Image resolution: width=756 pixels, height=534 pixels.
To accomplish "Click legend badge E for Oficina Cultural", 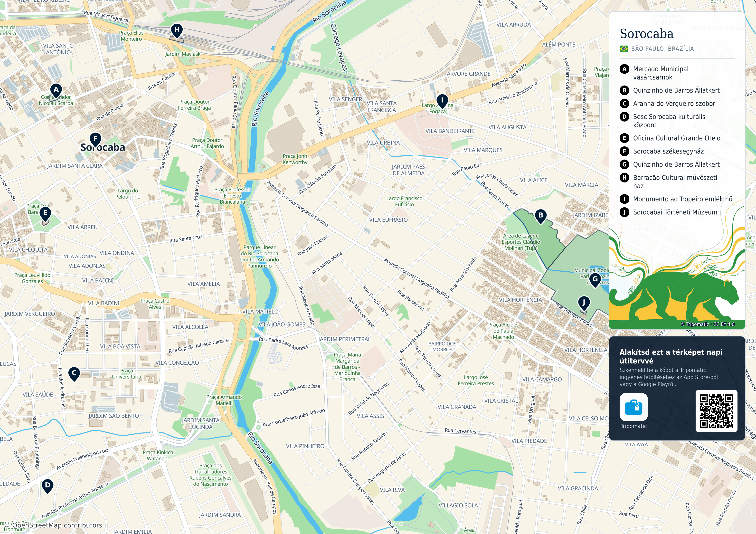I will coord(624,138).
